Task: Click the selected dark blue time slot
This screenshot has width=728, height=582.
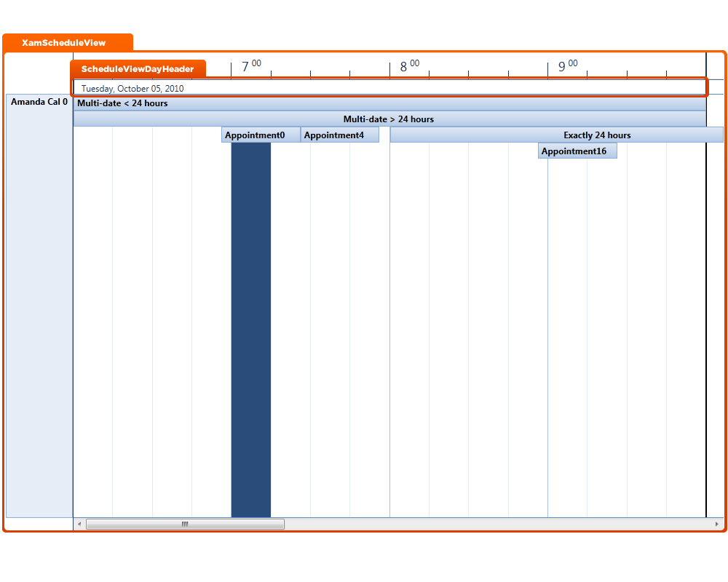Action: point(251,330)
